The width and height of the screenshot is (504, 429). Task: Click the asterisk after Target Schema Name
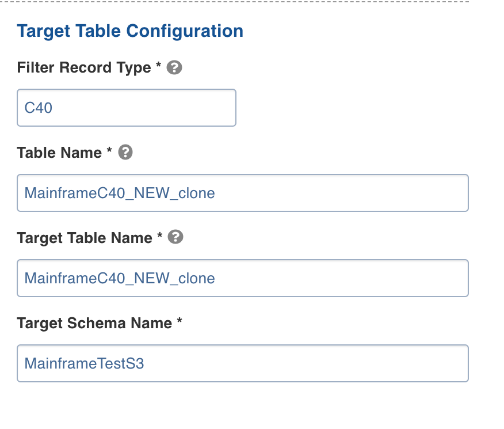tap(180, 322)
